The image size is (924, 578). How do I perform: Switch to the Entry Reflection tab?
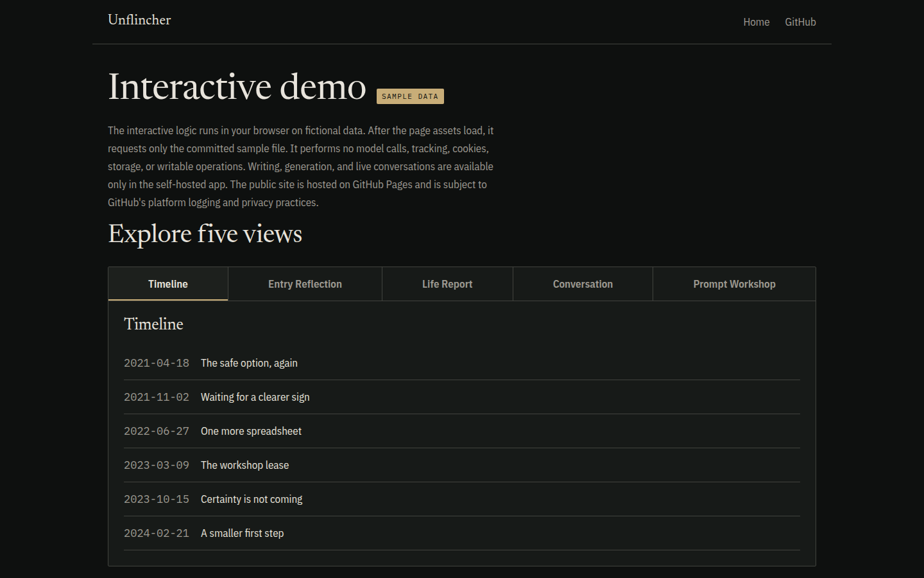305,284
